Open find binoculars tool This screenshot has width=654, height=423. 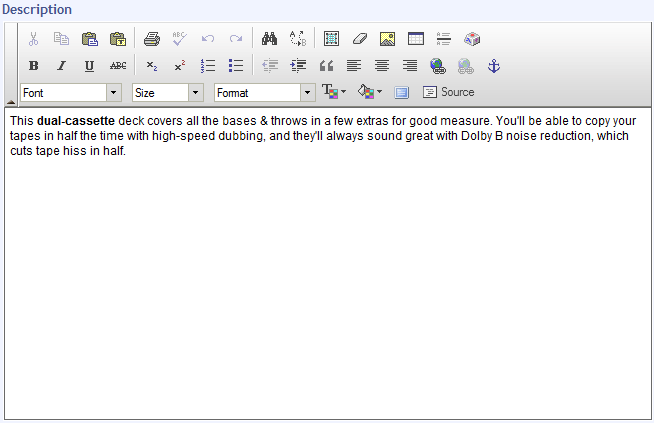(x=269, y=39)
